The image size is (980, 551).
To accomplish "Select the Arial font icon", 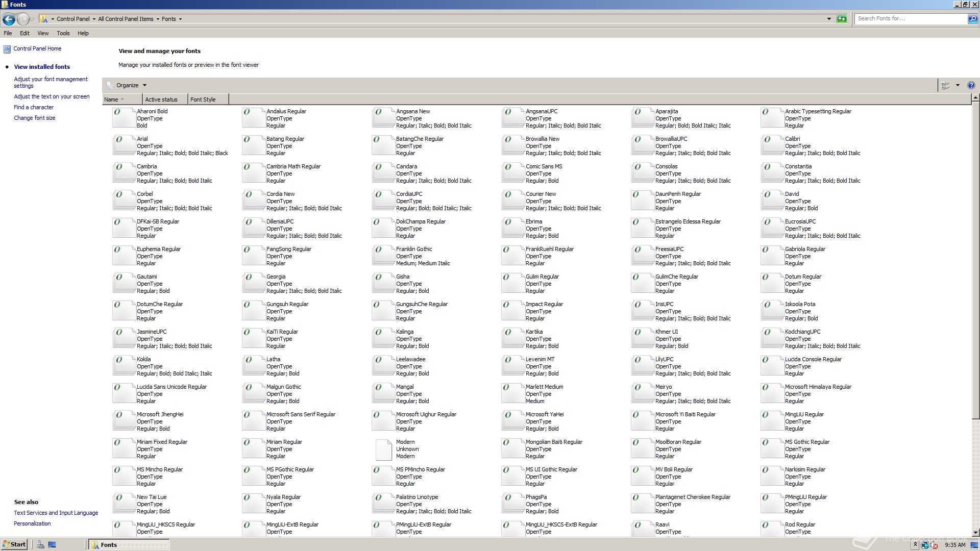I will [124, 145].
